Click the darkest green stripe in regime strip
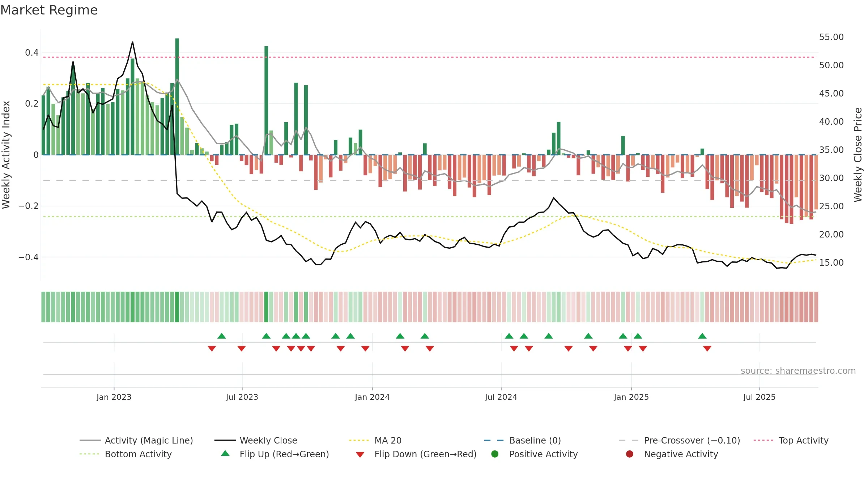Image resolution: width=868 pixels, height=488 pixels. (x=177, y=307)
